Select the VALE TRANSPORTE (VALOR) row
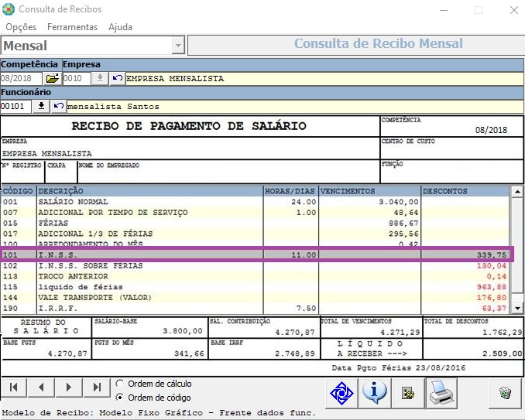The width and height of the screenshot is (525, 420). tap(256, 298)
